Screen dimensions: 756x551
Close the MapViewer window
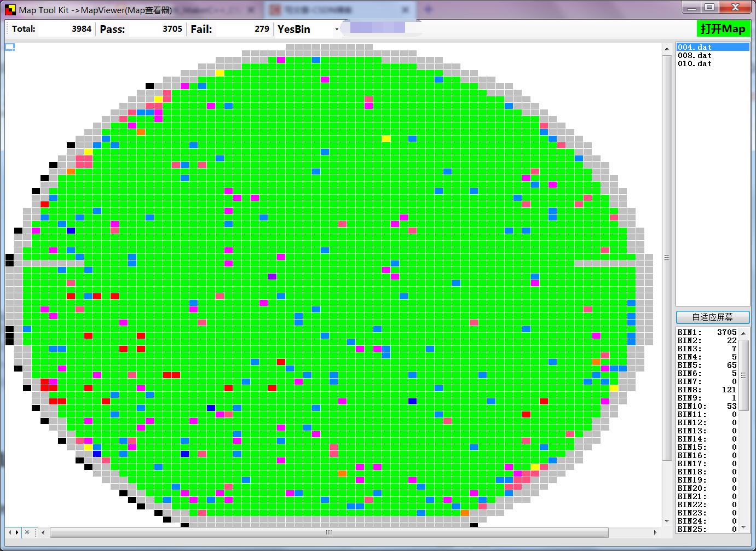tap(735, 7)
